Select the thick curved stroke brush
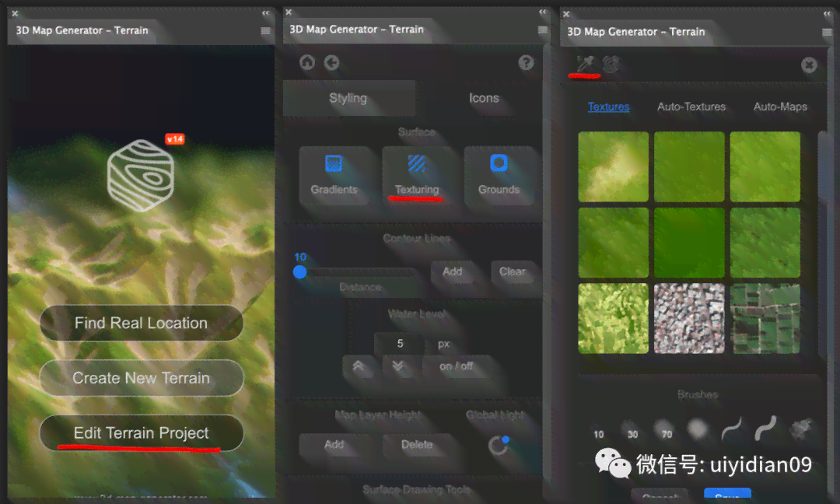 [x=765, y=429]
